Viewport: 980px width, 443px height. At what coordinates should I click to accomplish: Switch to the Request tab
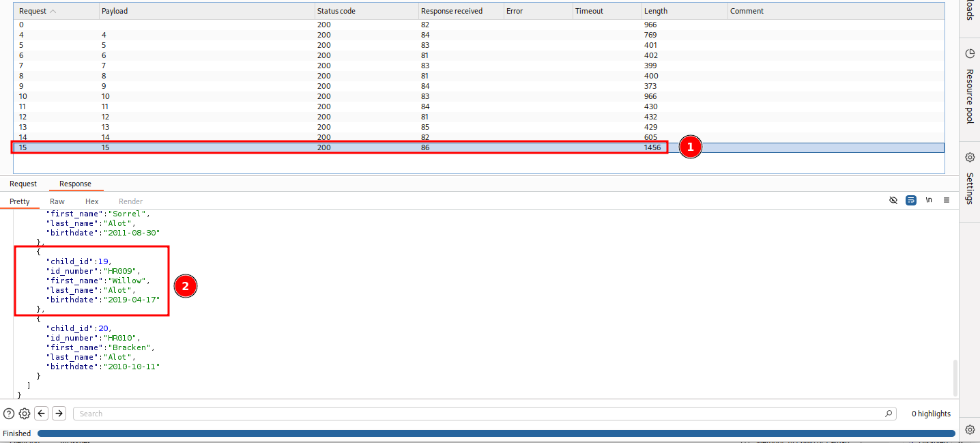coord(23,184)
